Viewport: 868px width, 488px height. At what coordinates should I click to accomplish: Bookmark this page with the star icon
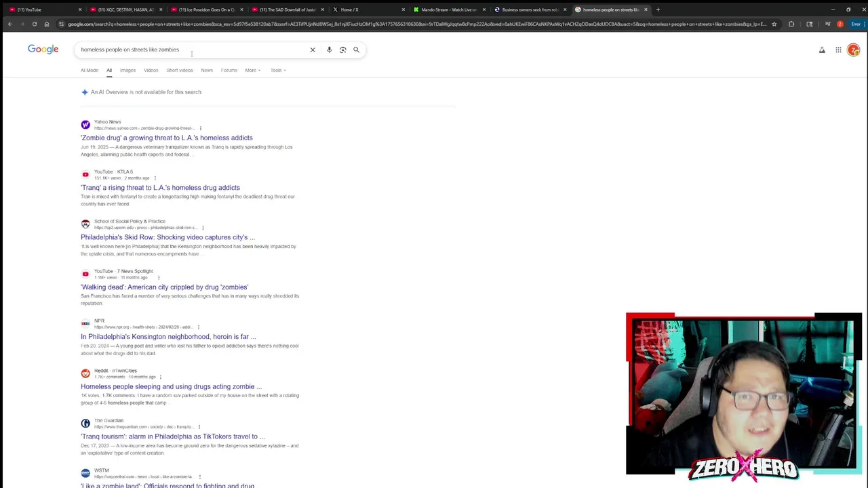tap(774, 24)
